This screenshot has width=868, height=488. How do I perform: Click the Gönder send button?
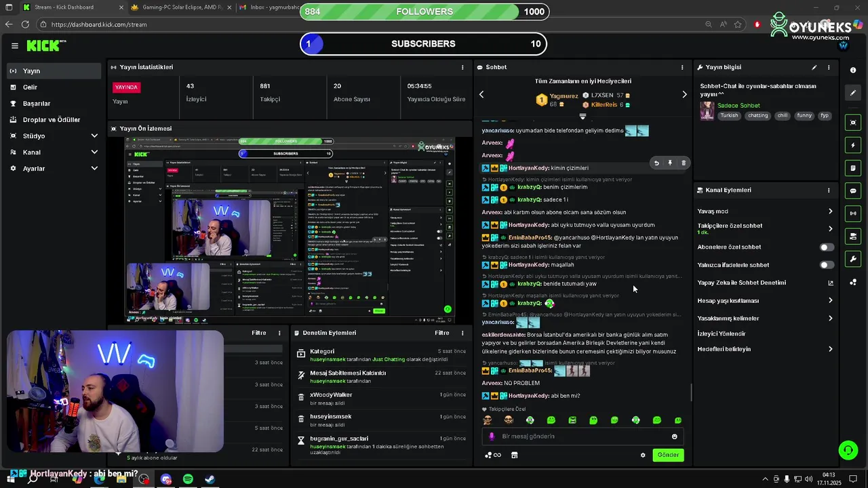tap(668, 455)
